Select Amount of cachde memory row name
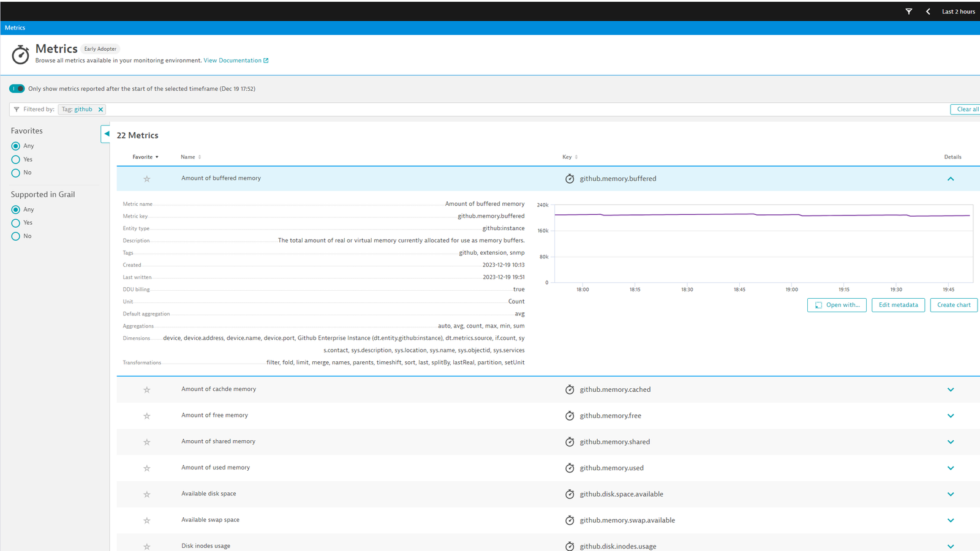Screen dimensions: 980x551 (219, 389)
